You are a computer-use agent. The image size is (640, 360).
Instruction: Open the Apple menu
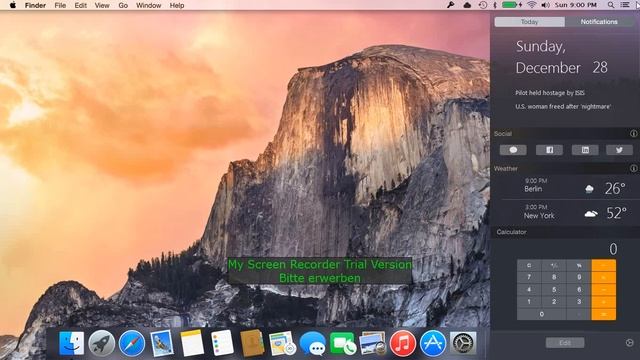tap(13, 5)
